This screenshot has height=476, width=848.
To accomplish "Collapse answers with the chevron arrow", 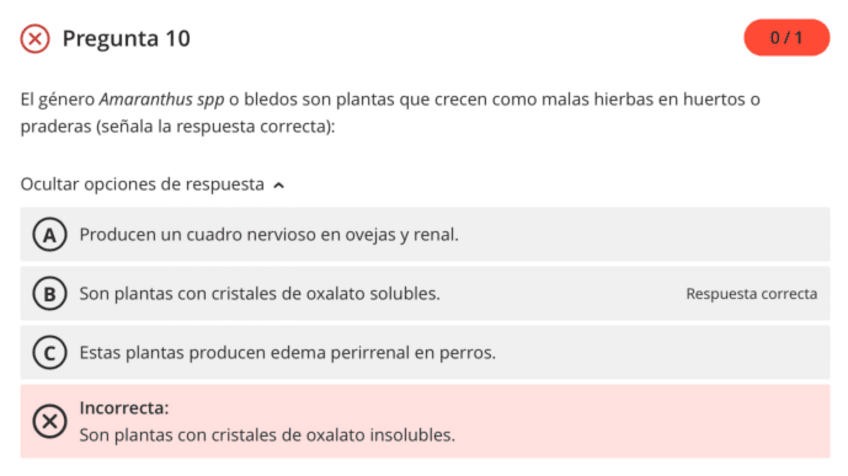I will (x=279, y=185).
